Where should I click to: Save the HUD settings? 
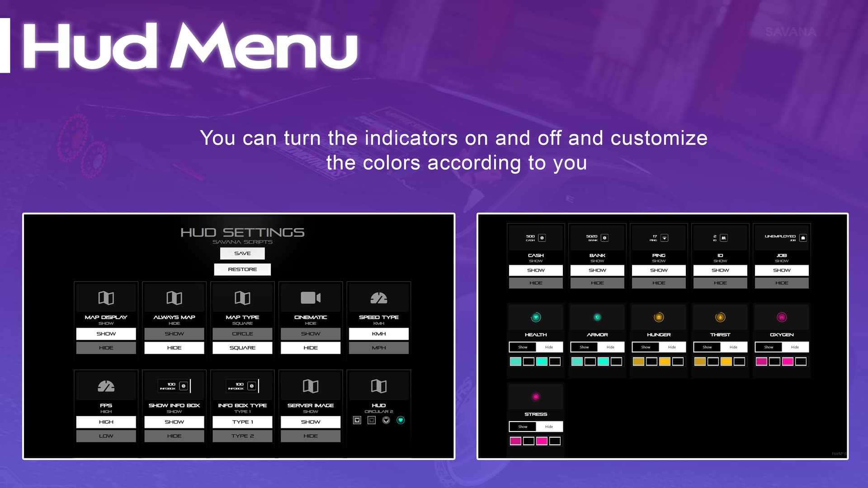(242, 253)
